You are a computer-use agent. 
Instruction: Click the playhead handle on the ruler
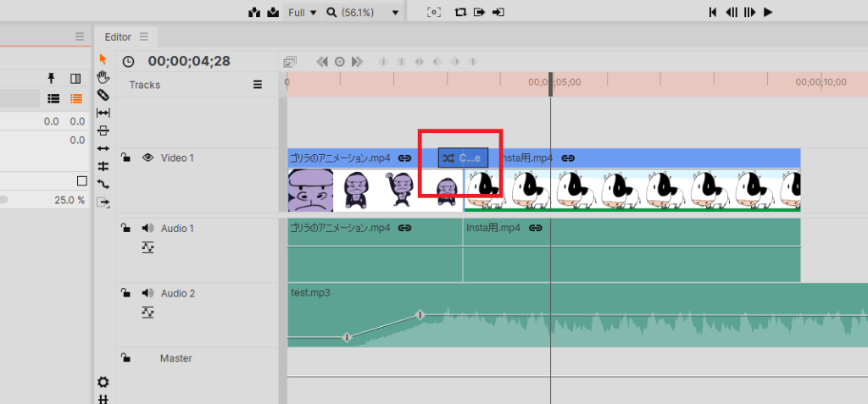(x=550, y=84)
